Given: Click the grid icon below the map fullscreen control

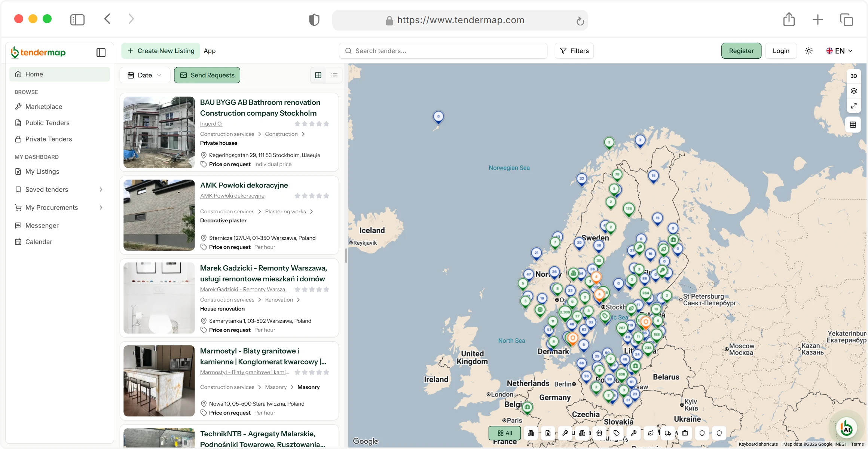Looking at the screenshot, I should point(853,125).
